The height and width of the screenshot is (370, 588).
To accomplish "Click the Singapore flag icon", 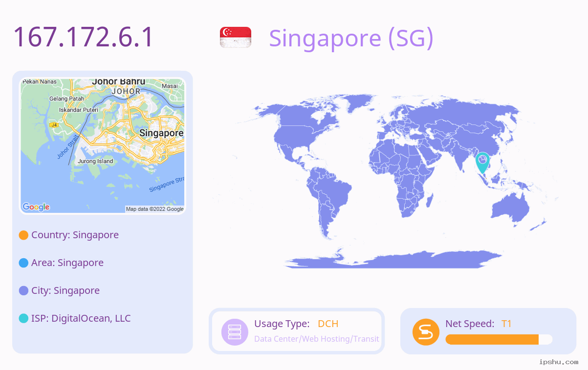I will point(236,38).
